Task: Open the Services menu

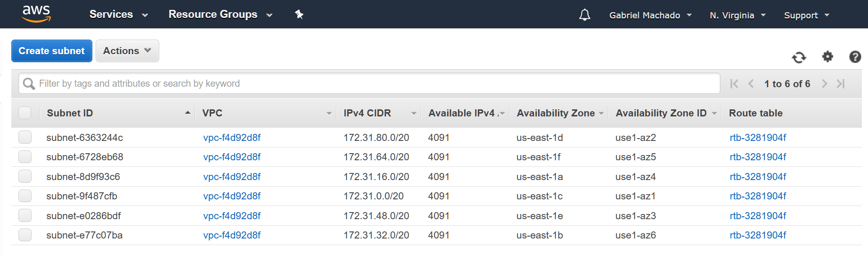Action: pos(118,15)
